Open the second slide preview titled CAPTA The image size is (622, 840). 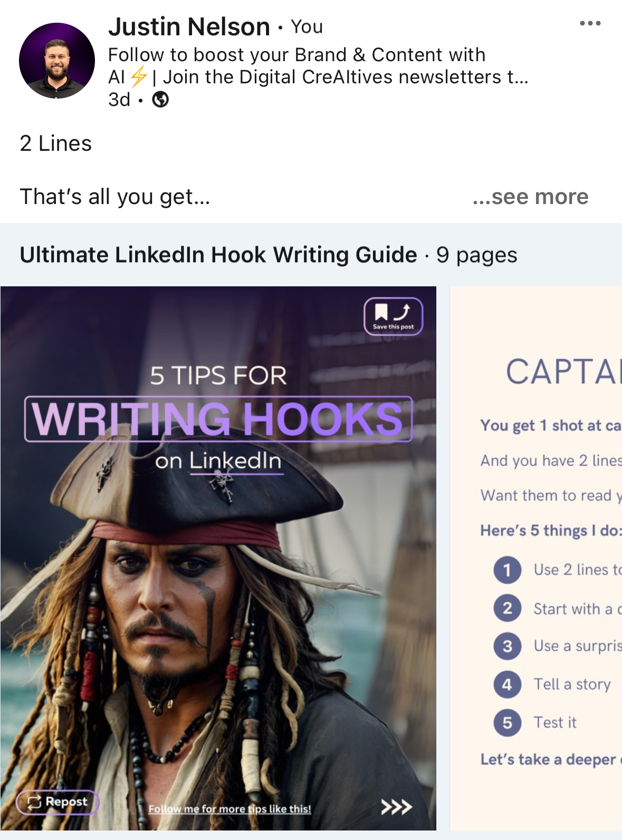pos(536,558)
